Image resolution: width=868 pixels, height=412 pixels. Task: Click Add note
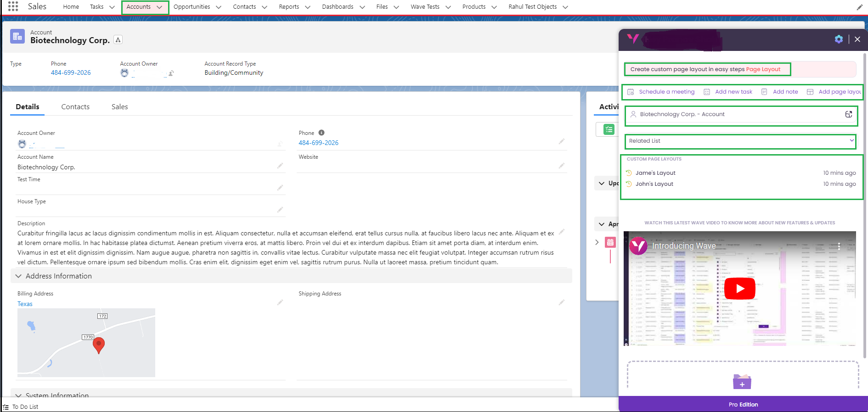pos(780,92)
